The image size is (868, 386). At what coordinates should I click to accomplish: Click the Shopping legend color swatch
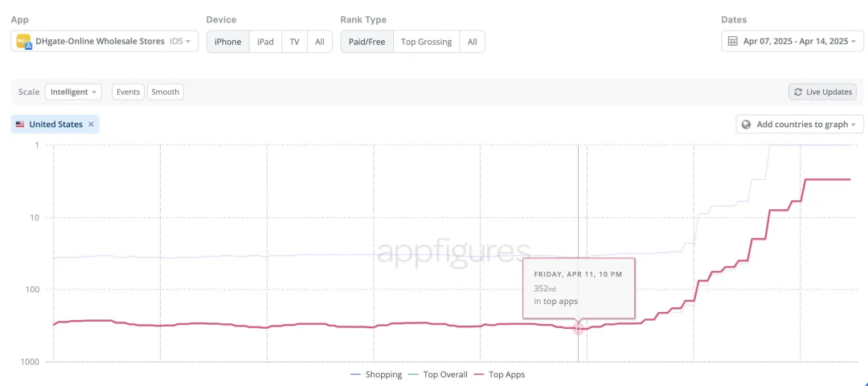pos(356,375)
